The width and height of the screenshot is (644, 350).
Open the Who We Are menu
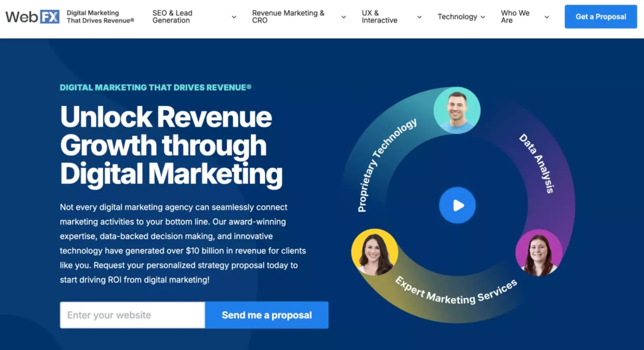[x=515, y=17]
